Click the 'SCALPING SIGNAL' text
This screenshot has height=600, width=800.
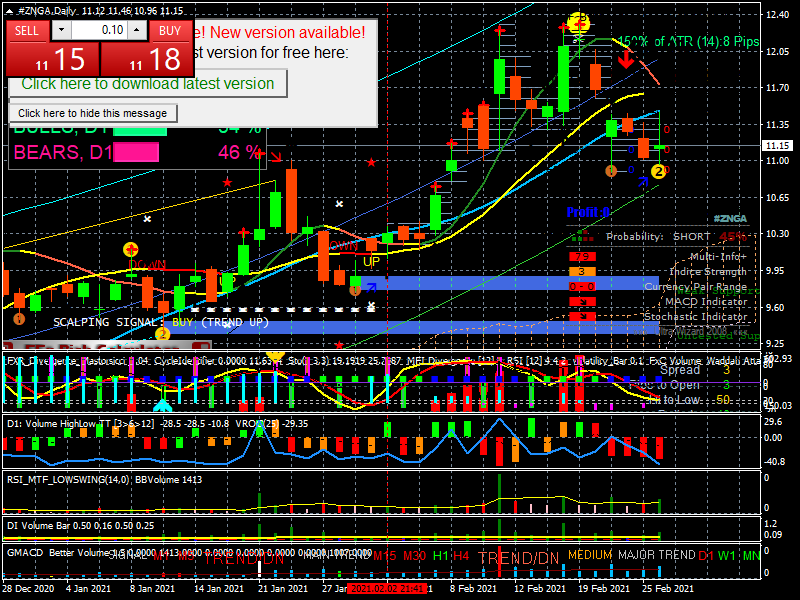(x=105, y=322)
